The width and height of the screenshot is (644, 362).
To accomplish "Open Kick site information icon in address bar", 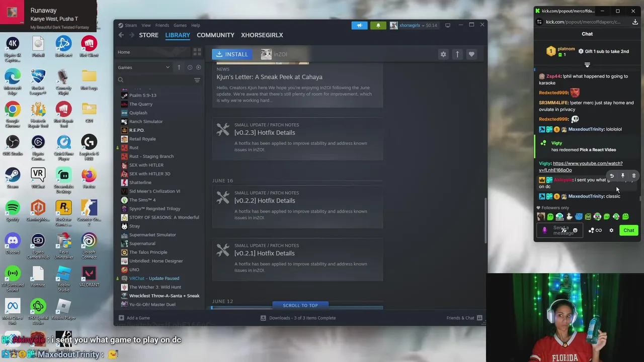I will click(x=539, y=22).
